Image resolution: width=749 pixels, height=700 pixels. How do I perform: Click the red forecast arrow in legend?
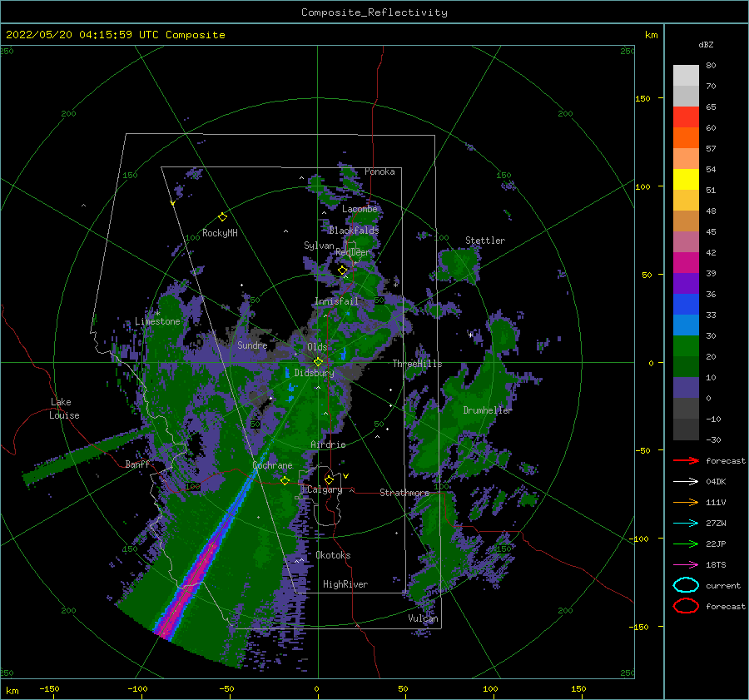click(686, 460)
